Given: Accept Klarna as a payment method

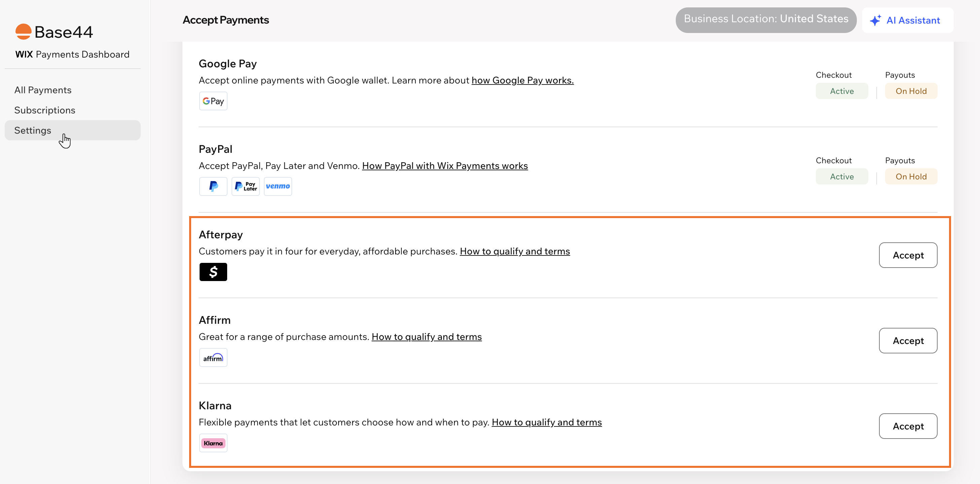Looking at the screenshot, I should [x=908, y=426].
